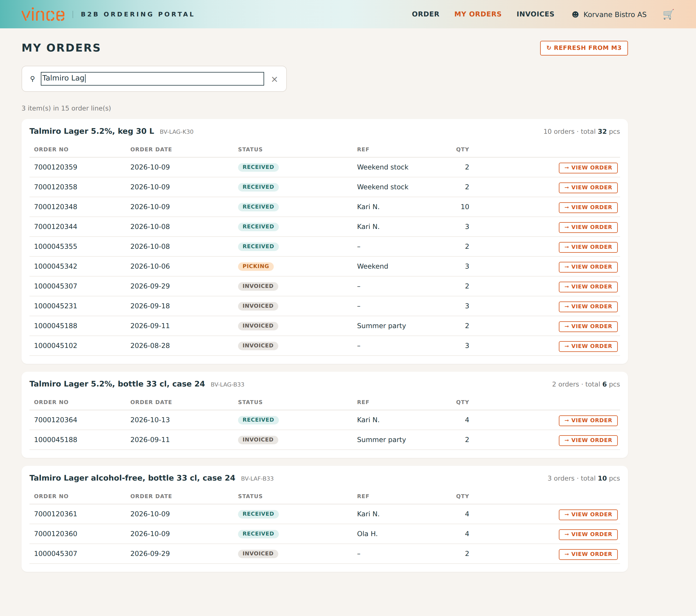Screen dimensions: 696x616
Task: View keg order 1000045307
Action: point(588,287)
